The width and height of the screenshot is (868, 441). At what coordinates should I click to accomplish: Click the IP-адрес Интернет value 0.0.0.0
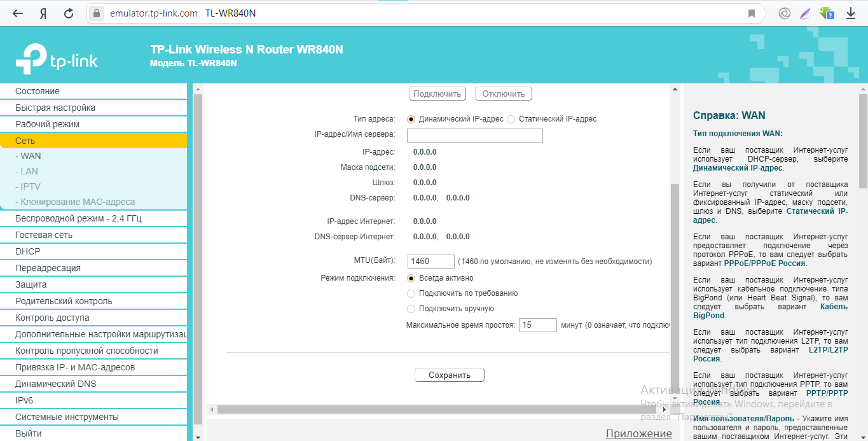(425, 221)
